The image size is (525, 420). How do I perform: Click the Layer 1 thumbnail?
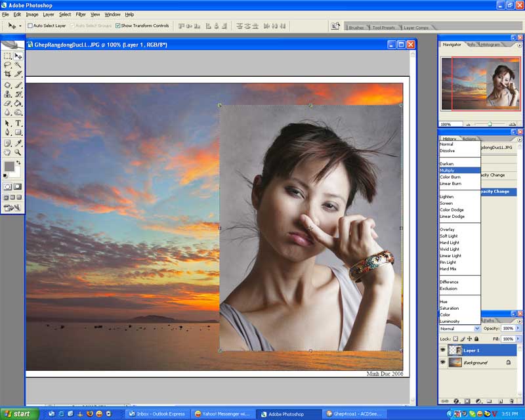click(x=455, y=350)
